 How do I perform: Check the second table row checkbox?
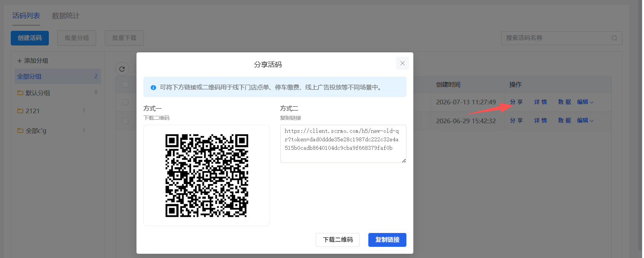point(125,121)
